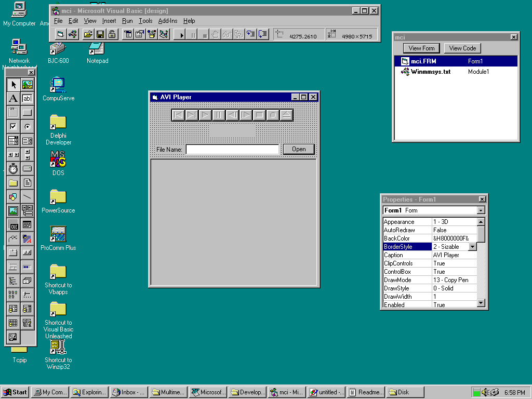This screenshot has height=399, width=532.
Task: Select the OptionButton radio control tool
Action: 27,127
